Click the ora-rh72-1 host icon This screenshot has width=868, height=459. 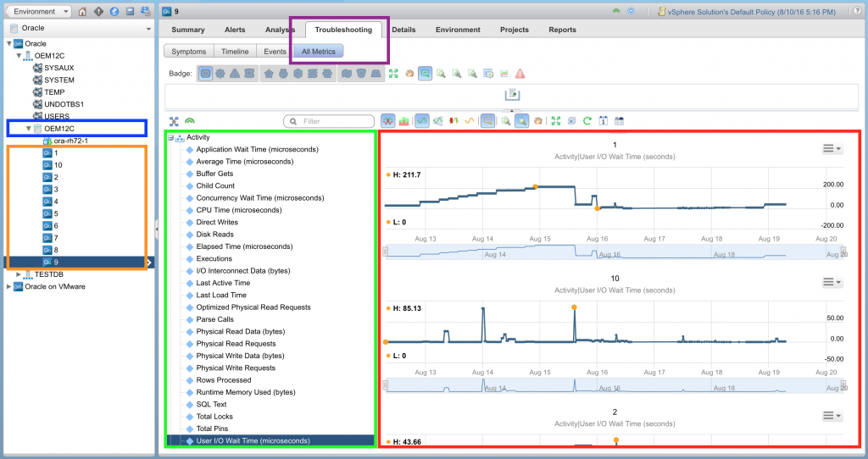(x=47, y=141)
